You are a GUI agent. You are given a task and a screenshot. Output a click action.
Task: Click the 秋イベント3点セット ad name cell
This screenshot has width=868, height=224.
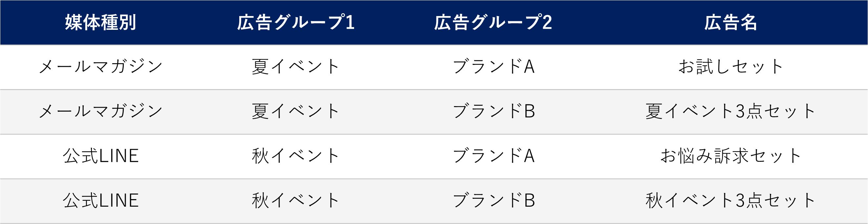(730, 200)
